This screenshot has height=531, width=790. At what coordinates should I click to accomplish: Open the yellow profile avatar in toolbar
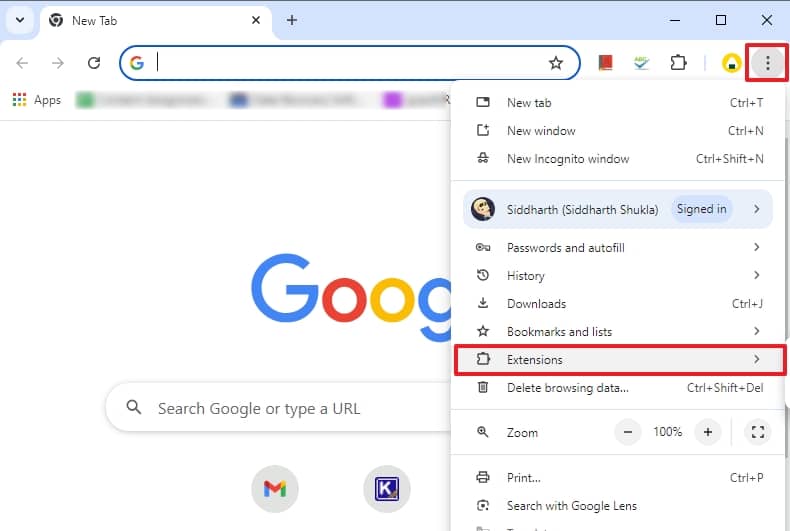731,63
